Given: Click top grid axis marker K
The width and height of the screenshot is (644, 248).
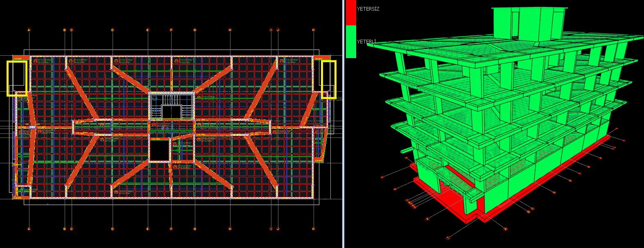Looking at the screenshot, I should [314, 30].
